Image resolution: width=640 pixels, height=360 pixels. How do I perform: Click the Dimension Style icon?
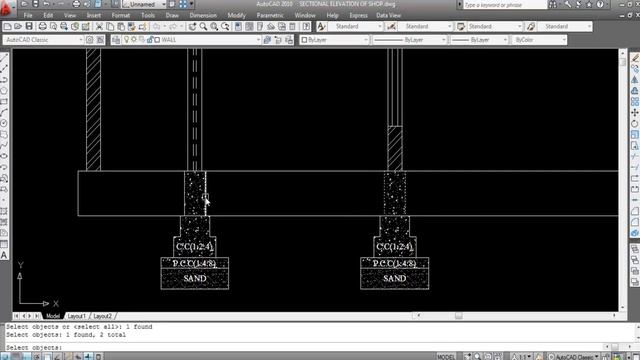391,27
